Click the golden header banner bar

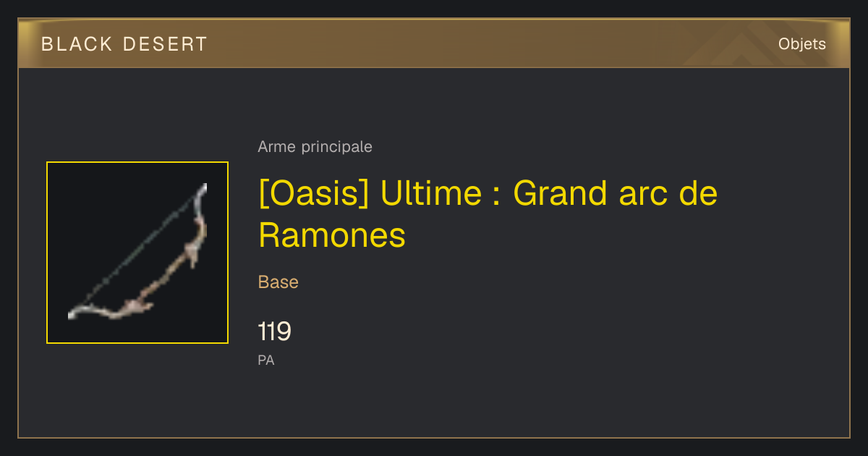pyautogui.click(x=434, y=43)
